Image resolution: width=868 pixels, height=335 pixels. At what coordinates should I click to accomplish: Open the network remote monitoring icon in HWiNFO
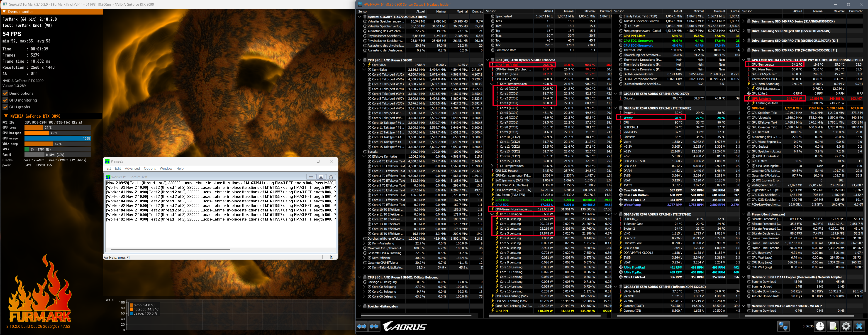pyautogui.click(x=783, y=326)
